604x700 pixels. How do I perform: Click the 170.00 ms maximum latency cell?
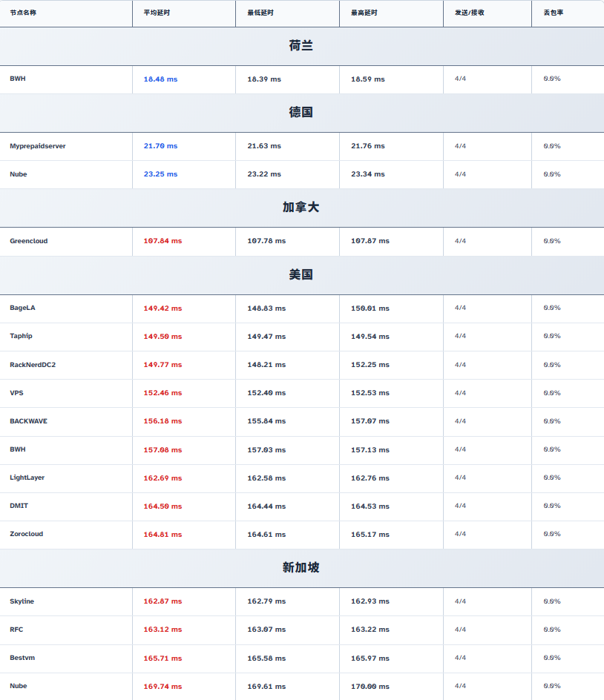[x=370, y=687]
